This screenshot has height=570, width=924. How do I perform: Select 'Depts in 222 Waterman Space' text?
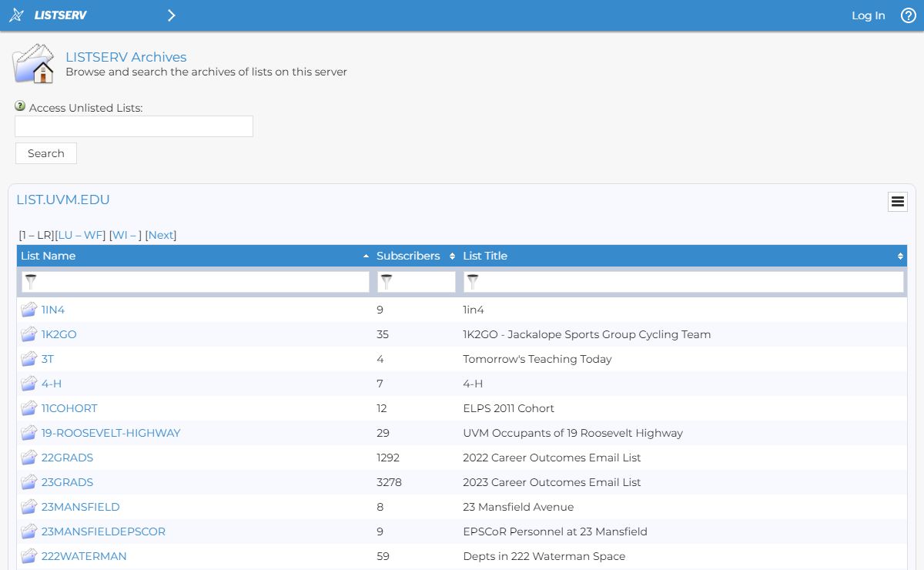(x=544, y=556)
